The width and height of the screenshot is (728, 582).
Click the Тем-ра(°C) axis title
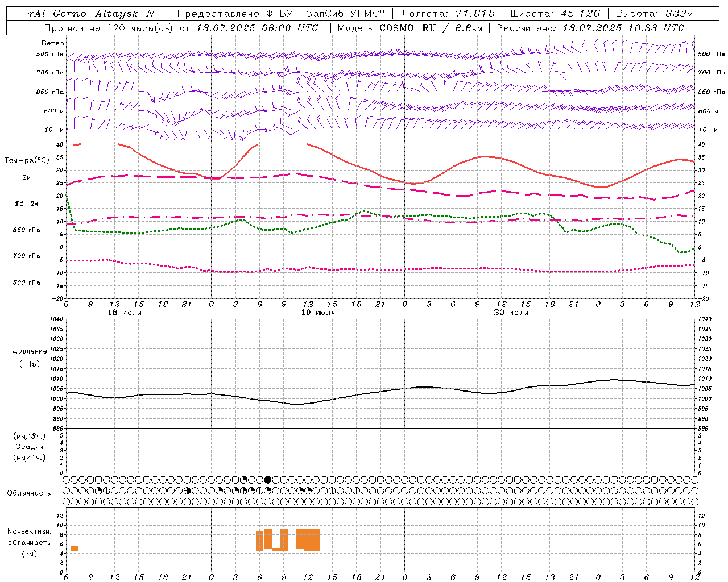(27, 161)
